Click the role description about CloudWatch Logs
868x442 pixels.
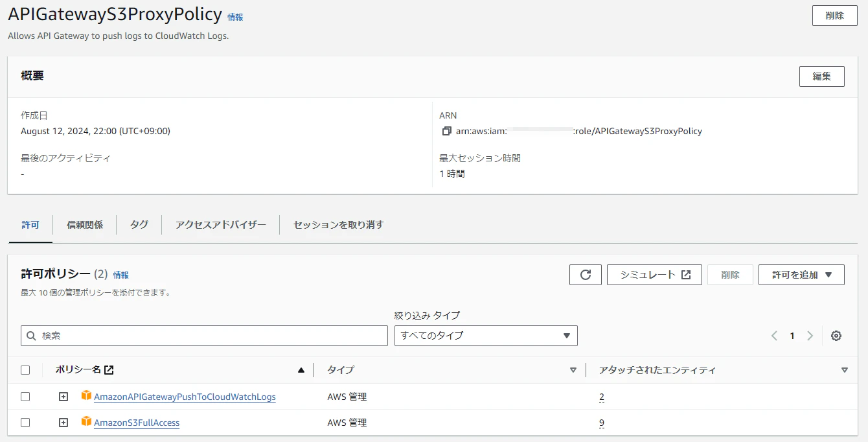(x=118, y=36)
